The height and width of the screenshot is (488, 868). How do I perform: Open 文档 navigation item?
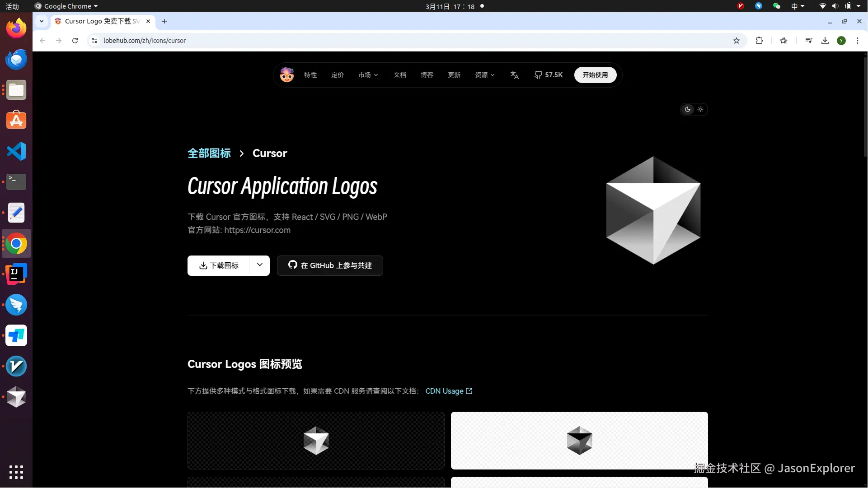coord(399,75)
